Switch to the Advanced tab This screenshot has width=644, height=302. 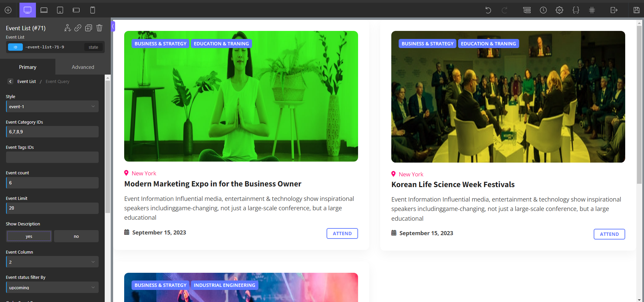[83, 67]
